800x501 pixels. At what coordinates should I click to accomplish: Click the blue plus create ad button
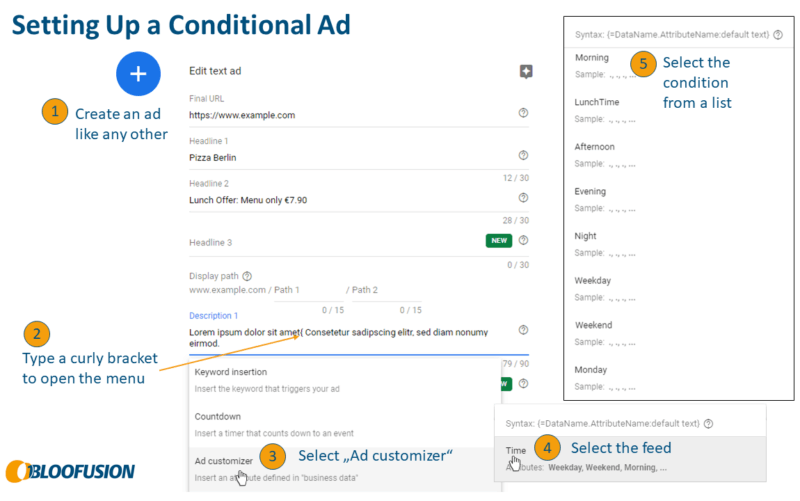[138, 73]
